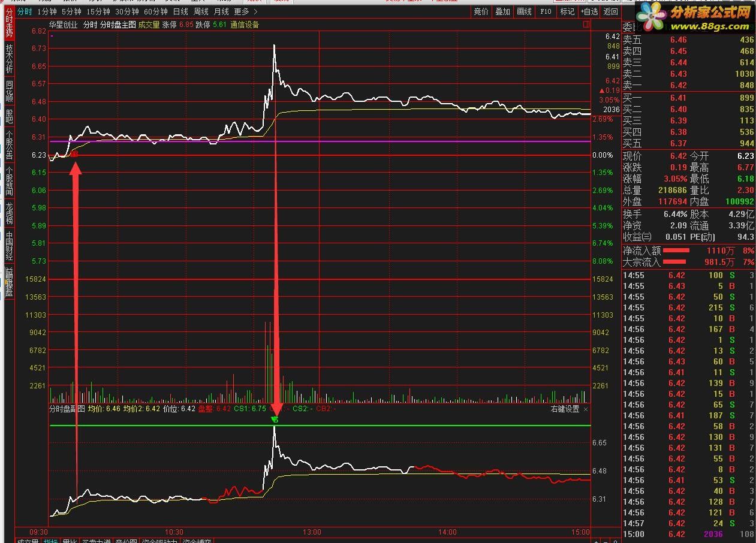Click the red window icon in chart header
Viewport: 756px width, 543px height.
pos(586,25)
